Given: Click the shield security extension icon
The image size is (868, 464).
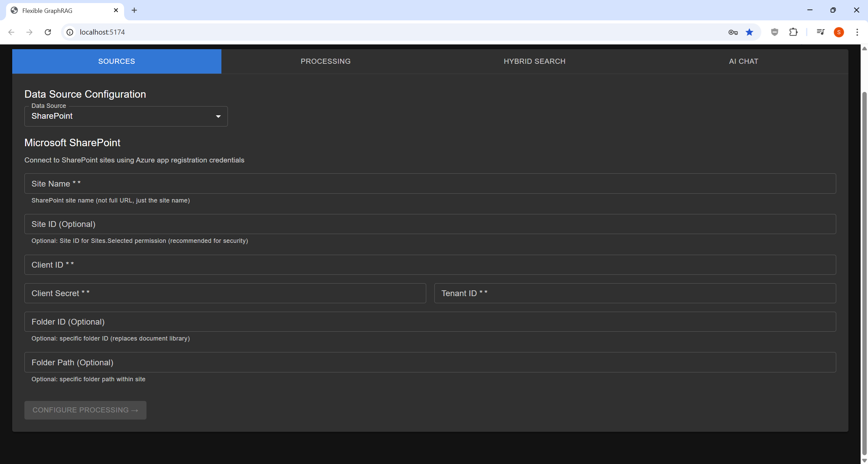Looking at the screenshot, I should coord(774,32).
